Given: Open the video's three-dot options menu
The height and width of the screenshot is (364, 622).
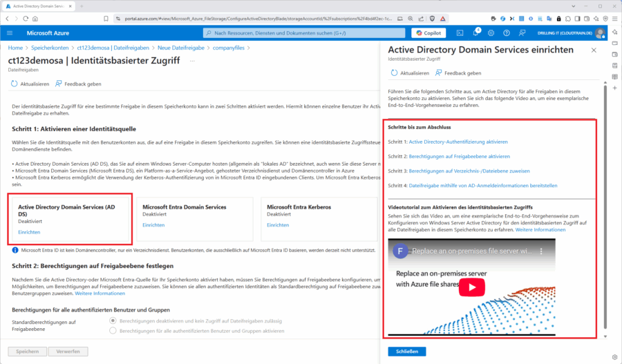Looking at the screenshot, I should click(x=541, y=251).
